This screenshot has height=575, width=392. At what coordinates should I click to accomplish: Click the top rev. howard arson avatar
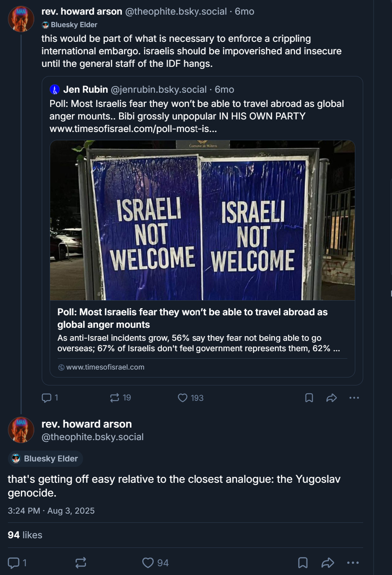21,19
